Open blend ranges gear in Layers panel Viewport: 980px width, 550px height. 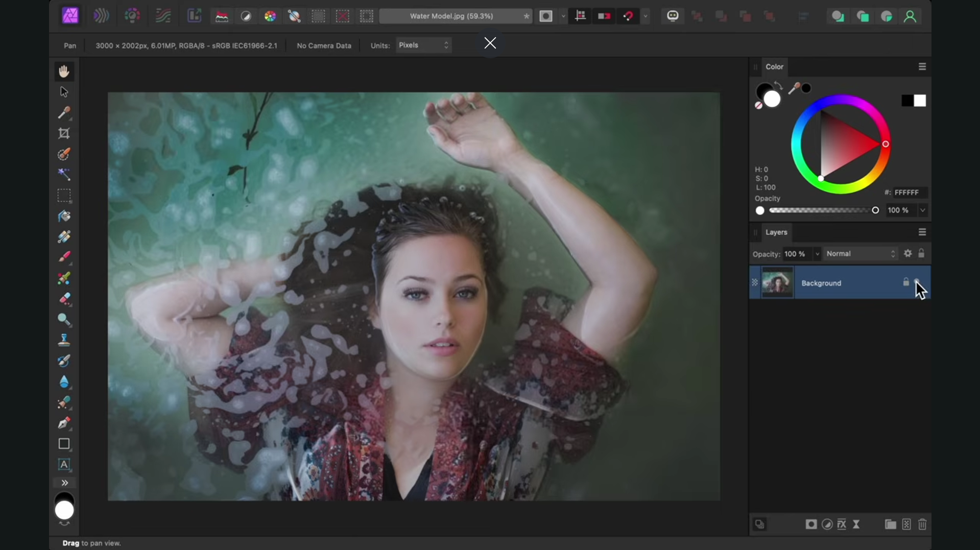click(x=907, y=253)
